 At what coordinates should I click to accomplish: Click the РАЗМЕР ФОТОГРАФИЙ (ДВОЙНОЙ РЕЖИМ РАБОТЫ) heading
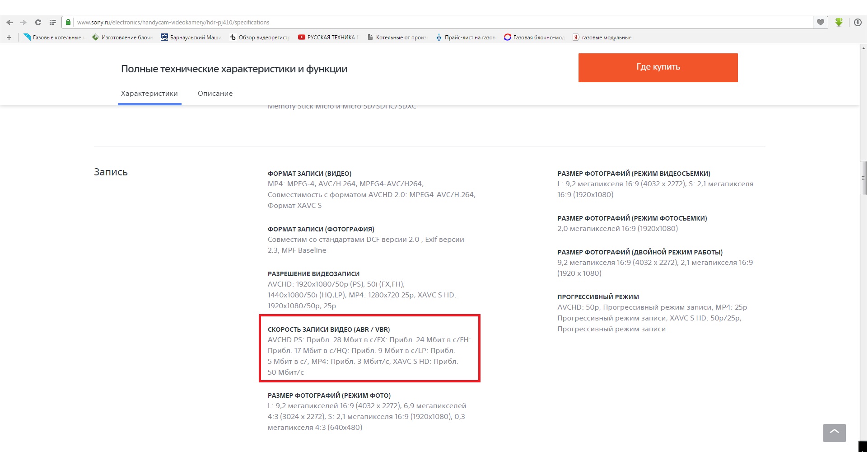[x=640, y=252]
